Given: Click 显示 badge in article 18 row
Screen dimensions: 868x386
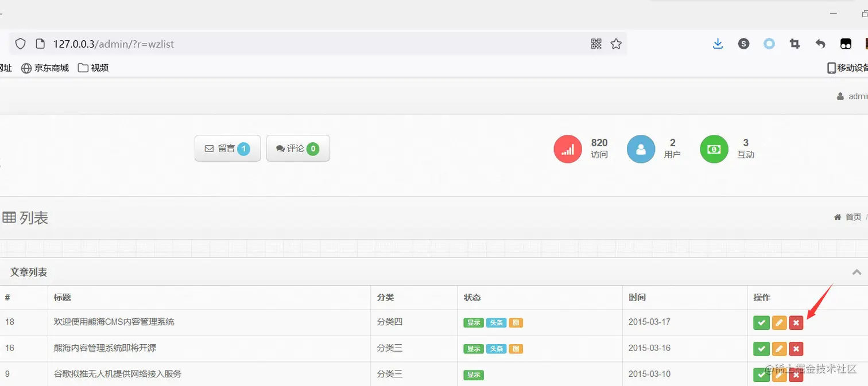Looking at the screenshot, I should pyautogui.click(x=474, y=323).
